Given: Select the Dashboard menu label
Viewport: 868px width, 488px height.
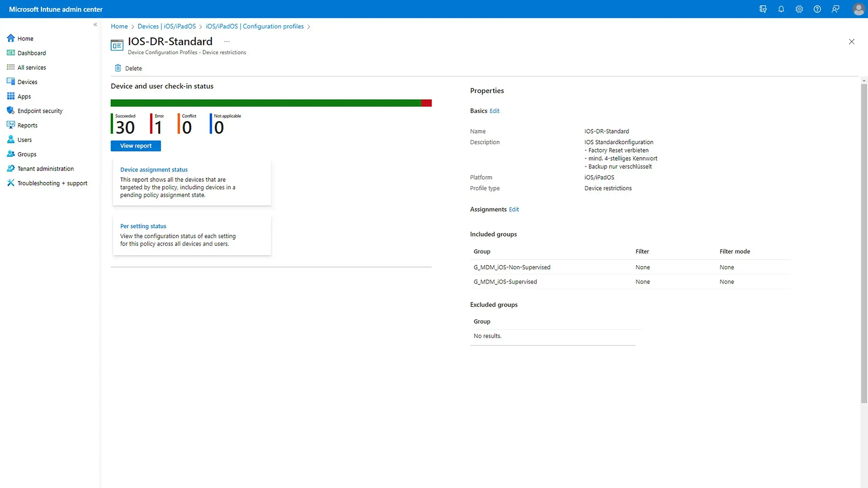Looking at the screenshot, I should [32, 53].
